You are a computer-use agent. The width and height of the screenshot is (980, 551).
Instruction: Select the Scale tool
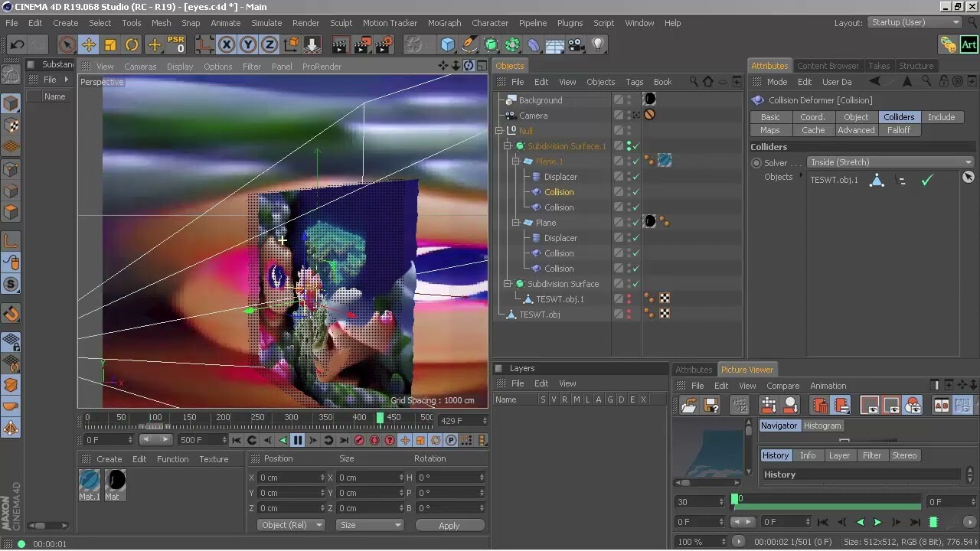(x=110, y=44)
